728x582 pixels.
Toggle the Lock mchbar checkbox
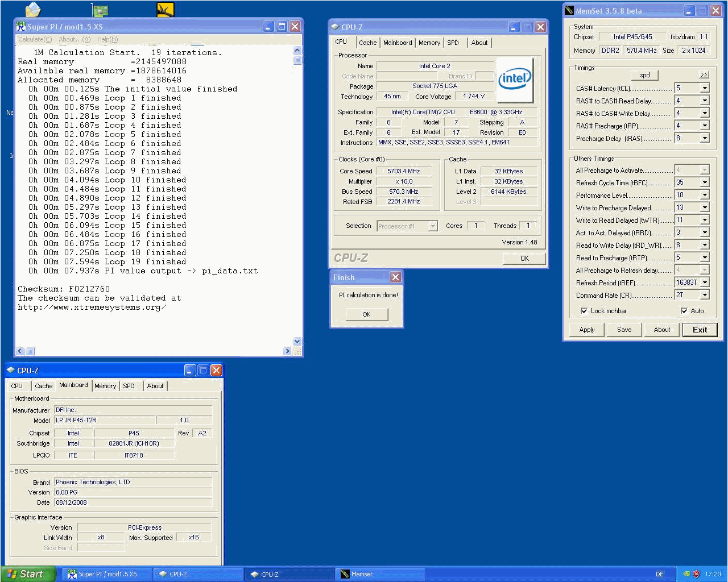click(x=584, y=311)
